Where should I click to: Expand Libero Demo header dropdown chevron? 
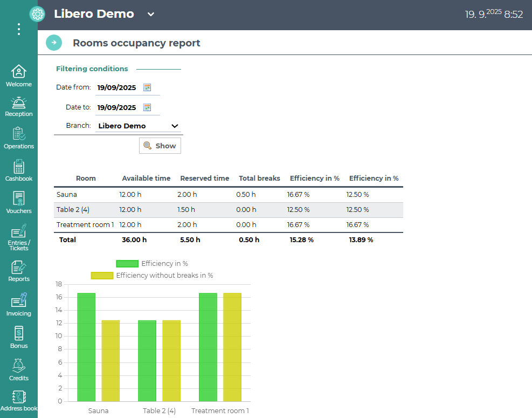tap(151, 15)
